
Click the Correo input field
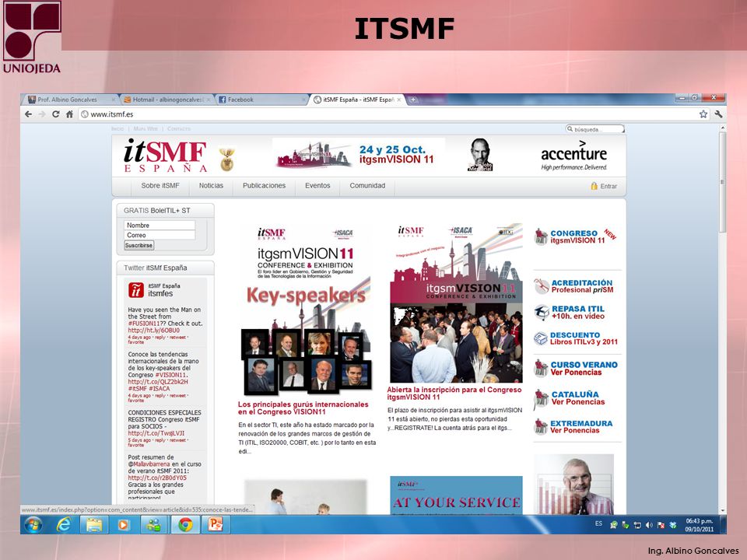[x=159, y=235]
